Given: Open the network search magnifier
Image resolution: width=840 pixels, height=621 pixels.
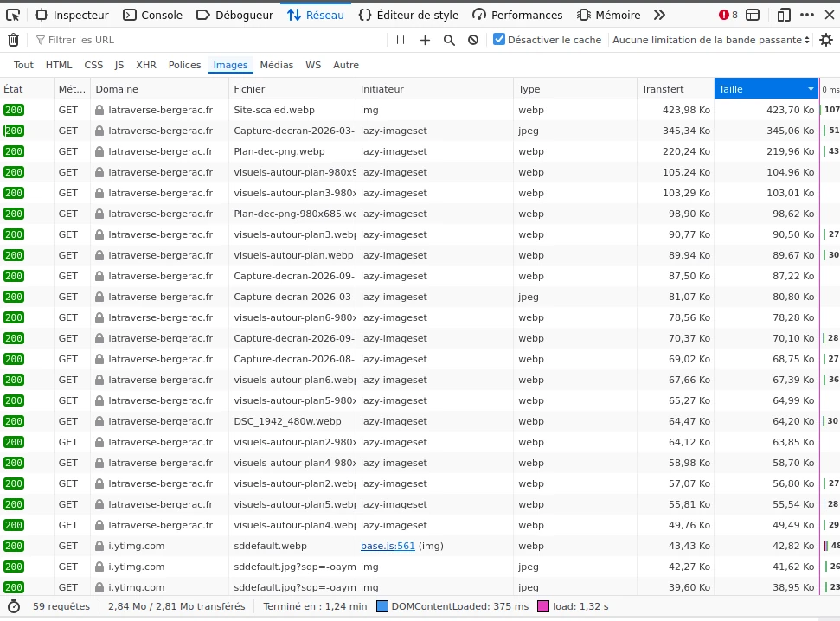Looking at the screenshot, I should [x=449, y=40].
